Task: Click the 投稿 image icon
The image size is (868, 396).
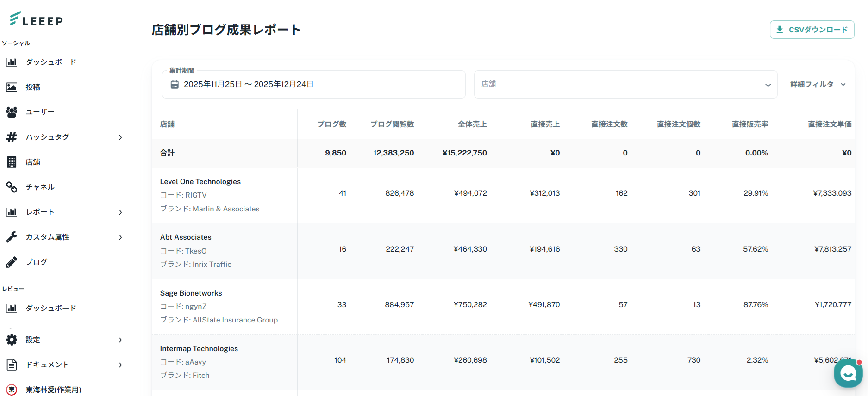Action: [x=12, y=87]
